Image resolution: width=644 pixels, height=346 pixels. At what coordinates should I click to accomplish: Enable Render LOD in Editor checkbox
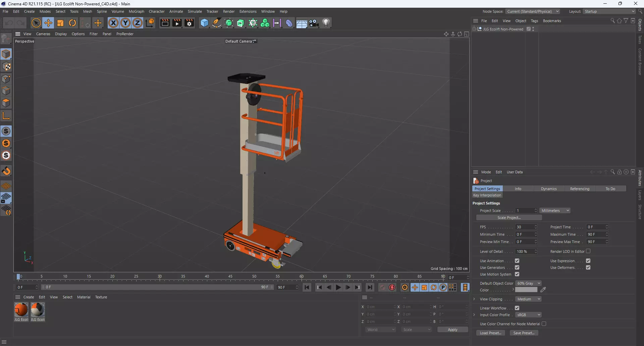pos(588,251)
